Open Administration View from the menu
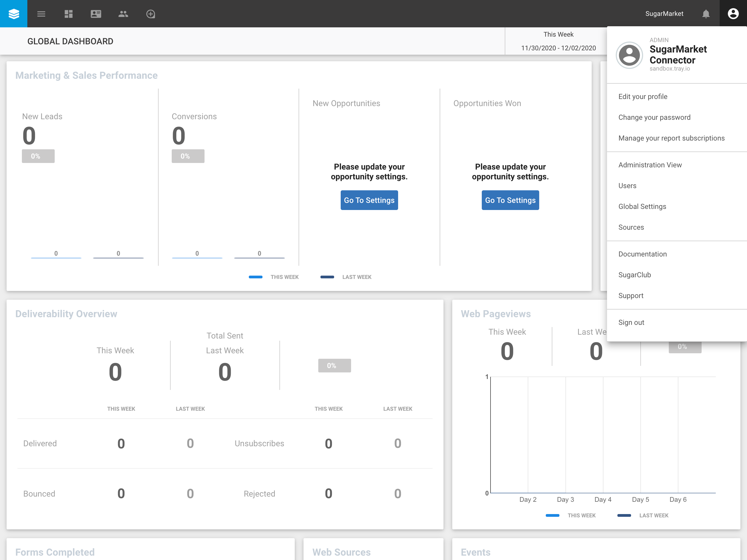The image size is (747, 560). tap(650, 165)
